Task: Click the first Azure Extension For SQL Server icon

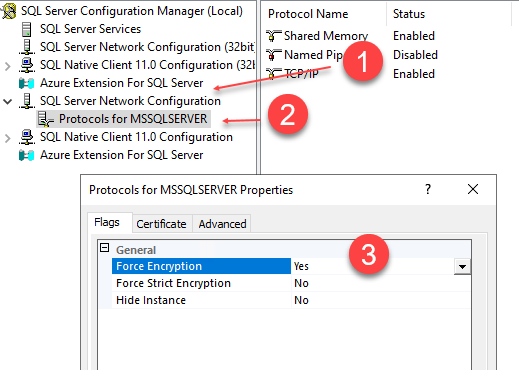Action: (x=27, y=83)
